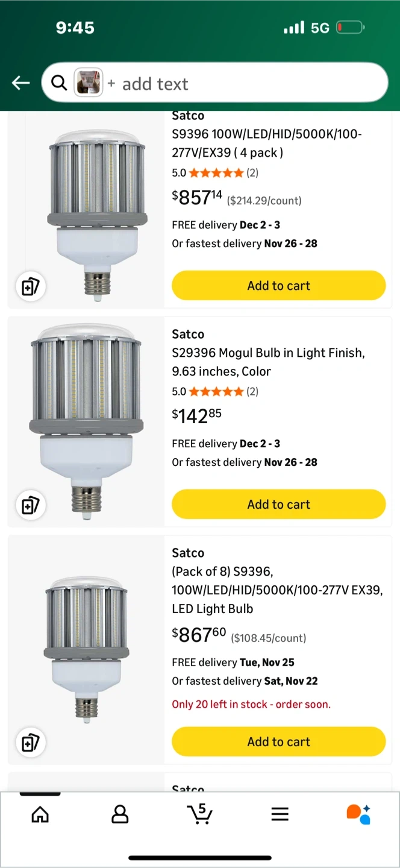Viewport: 400px width, 868px height.
Task: Tap the back arrow
Action: pos(21,83)
